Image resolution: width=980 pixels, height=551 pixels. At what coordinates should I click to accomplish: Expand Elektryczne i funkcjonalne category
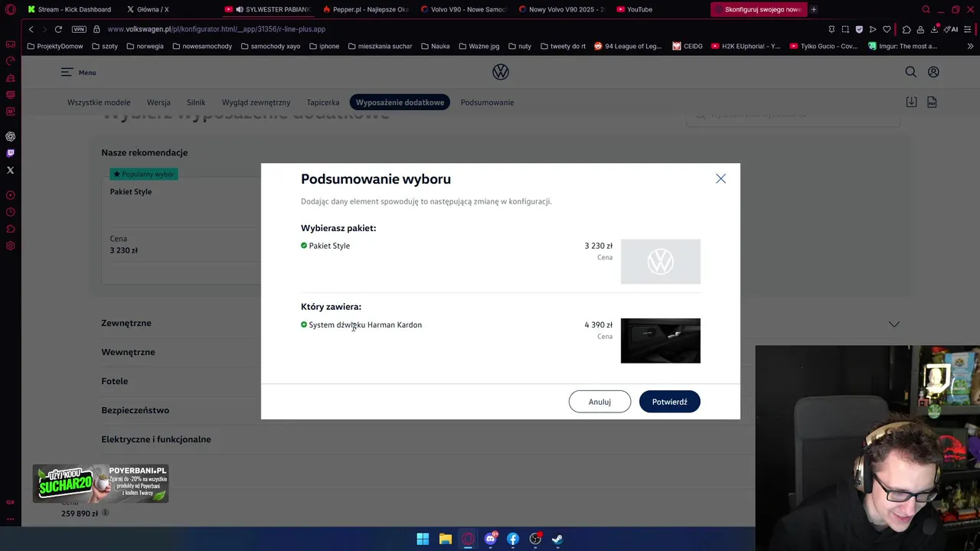[x=156, y=439]
